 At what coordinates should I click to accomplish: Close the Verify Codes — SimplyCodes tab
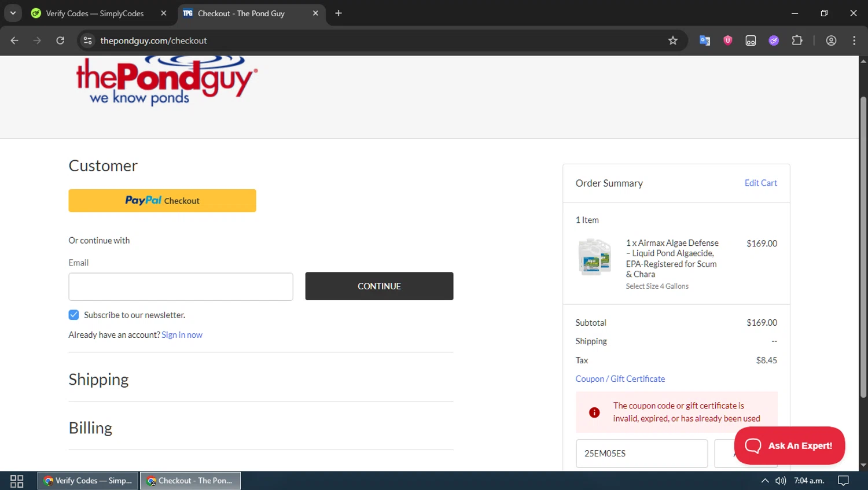(x=164, y=13)
